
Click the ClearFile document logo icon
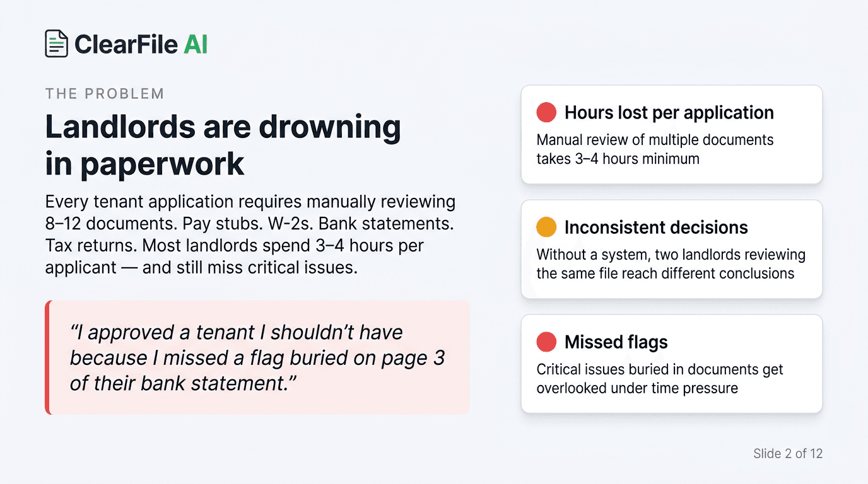coord(56,43)
